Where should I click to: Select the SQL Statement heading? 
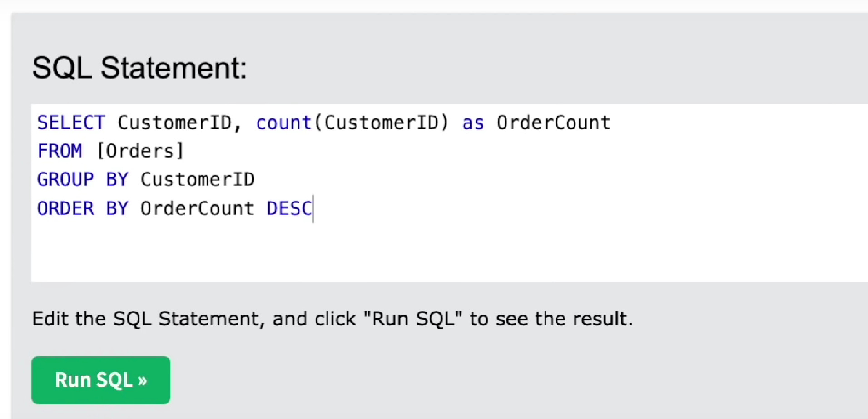pyautogui.click(x=139, y=67)
